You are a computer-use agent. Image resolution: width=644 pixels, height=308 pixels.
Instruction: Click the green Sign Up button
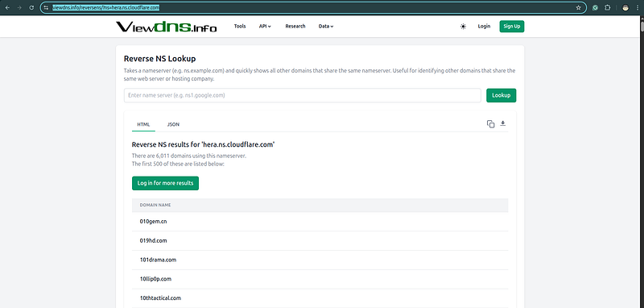coord(512,27)
